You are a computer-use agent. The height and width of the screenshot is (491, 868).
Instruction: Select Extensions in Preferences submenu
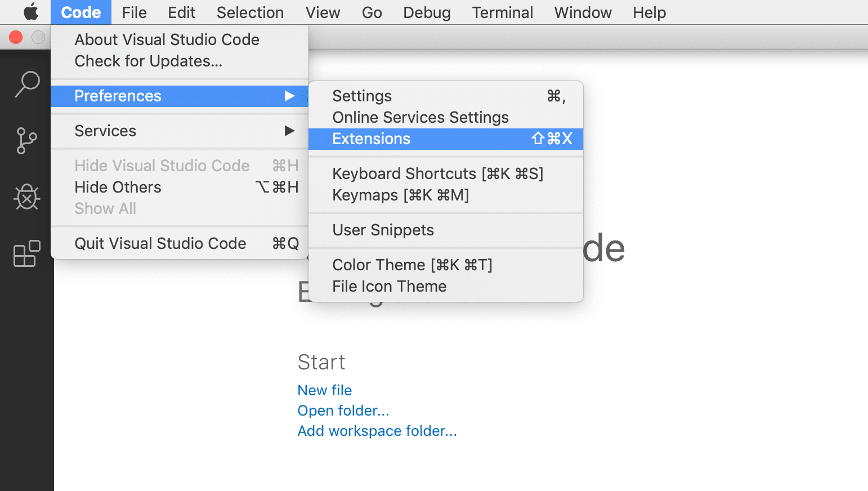(x=446, y=139)
